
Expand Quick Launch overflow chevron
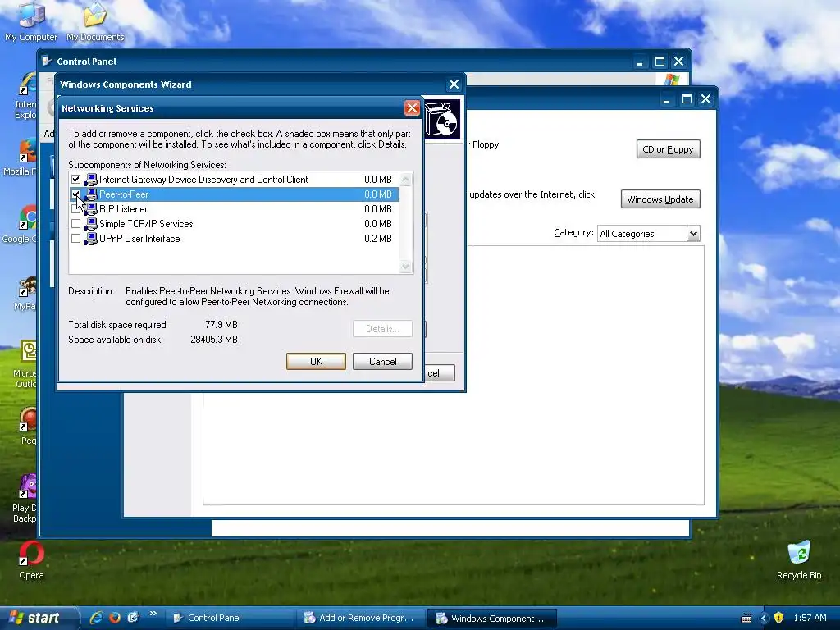tap(153, 614)
